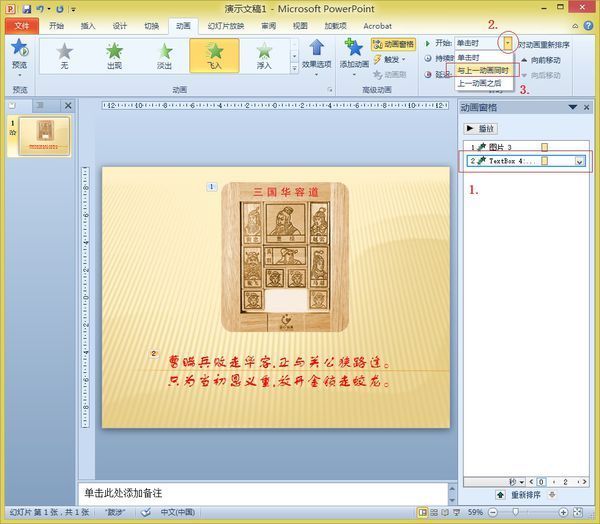600x524 pixels.
Task: Click the 添加动画 (Add Animation) icon
Action: 354,47
